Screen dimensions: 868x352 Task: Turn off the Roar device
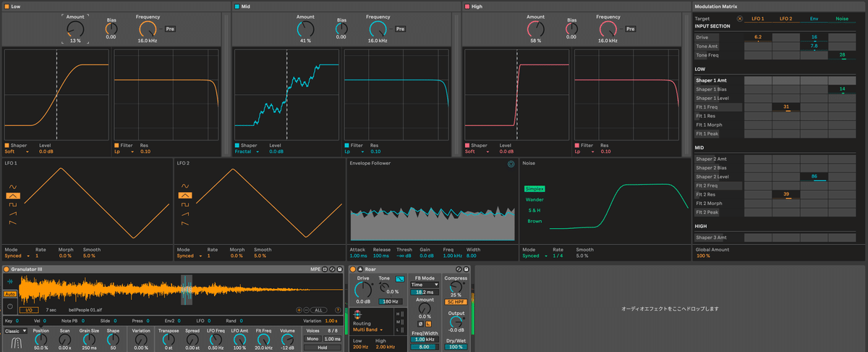pyautogui.click(x=353, y=269)
